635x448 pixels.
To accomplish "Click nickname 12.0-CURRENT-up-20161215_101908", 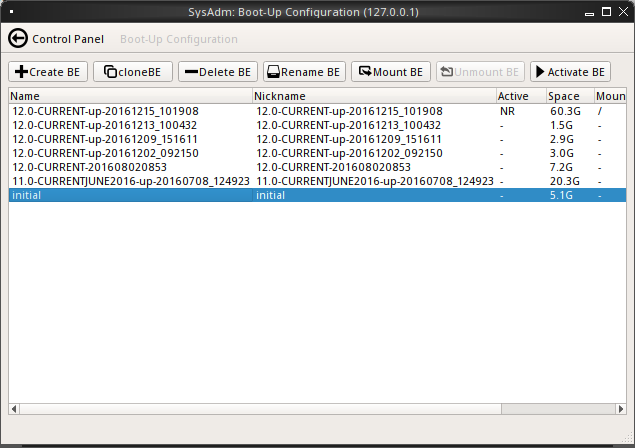I will [349, 111].
